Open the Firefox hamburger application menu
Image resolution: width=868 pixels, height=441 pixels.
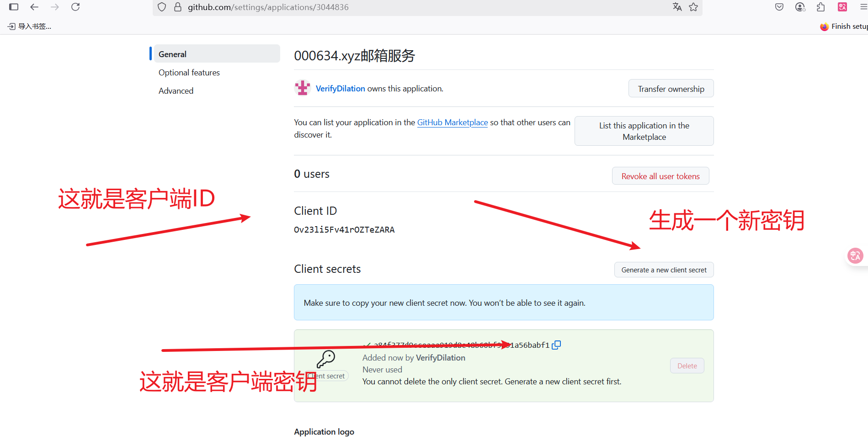pyautogui.click(x=863, y=7)
